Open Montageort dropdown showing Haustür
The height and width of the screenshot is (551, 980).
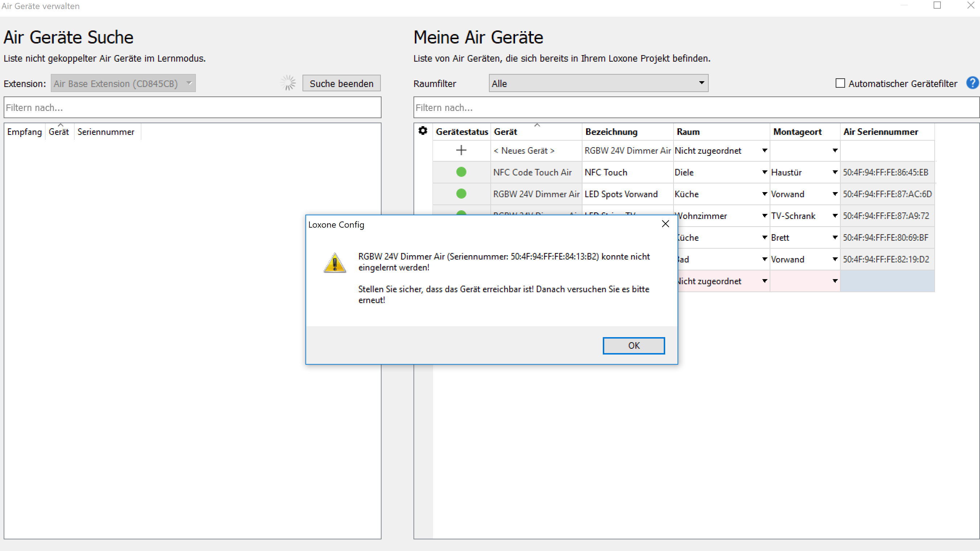[x=835, y=172]
